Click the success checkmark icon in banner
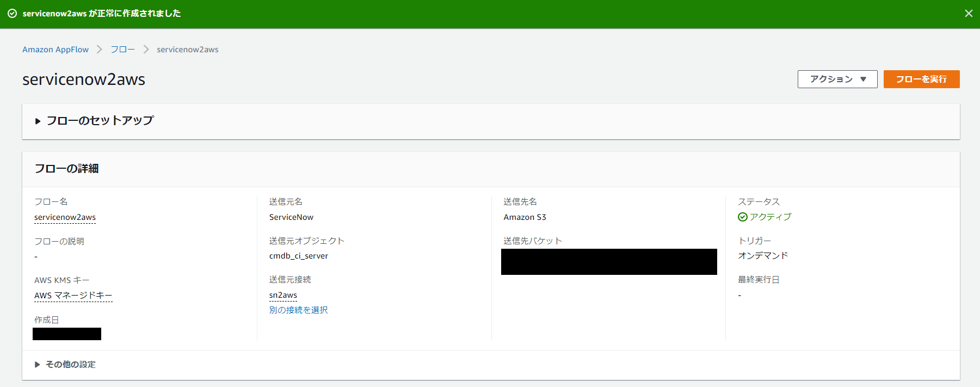This screenshot has height=387, width=980. (x=12, y=14)
